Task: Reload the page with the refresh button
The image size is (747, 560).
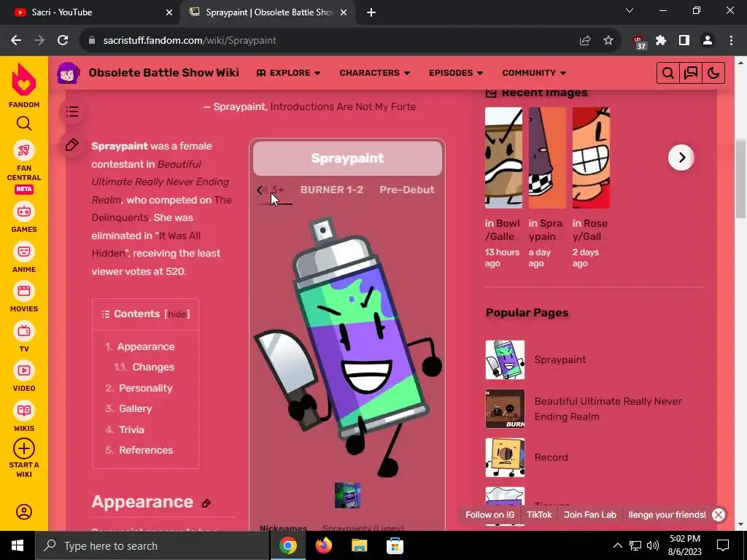Action: 63,41
